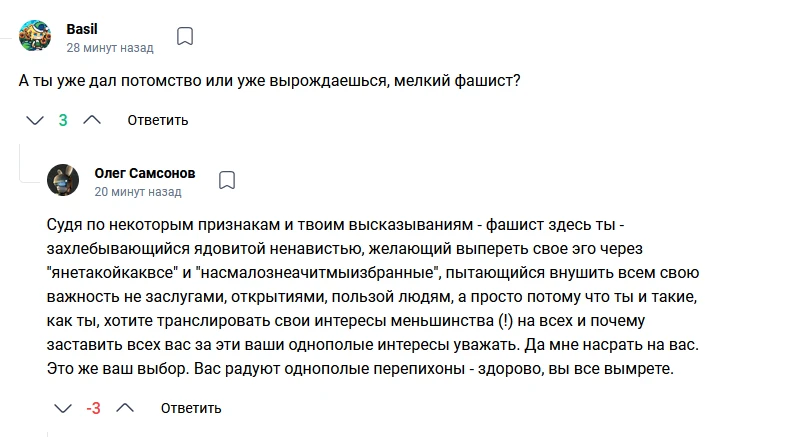The image size is (787, 437).
Task: Open the Олег Самсонов username link
Action: 144,172
